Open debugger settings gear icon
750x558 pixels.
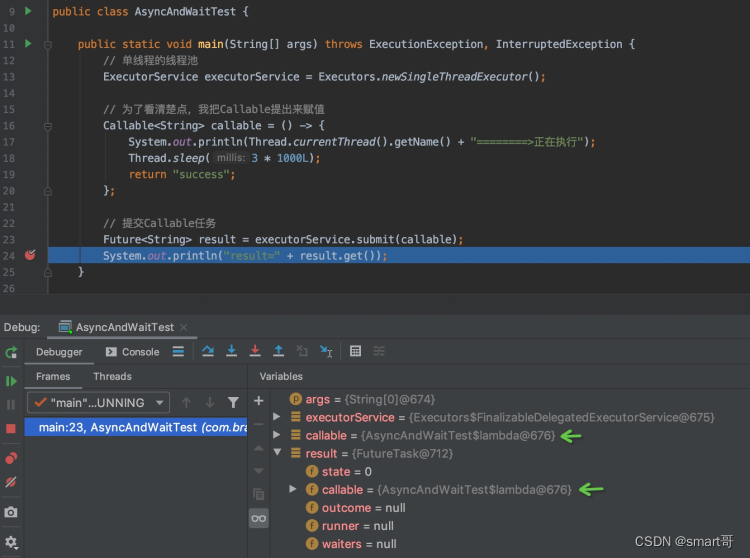click(x=11, y=542)
